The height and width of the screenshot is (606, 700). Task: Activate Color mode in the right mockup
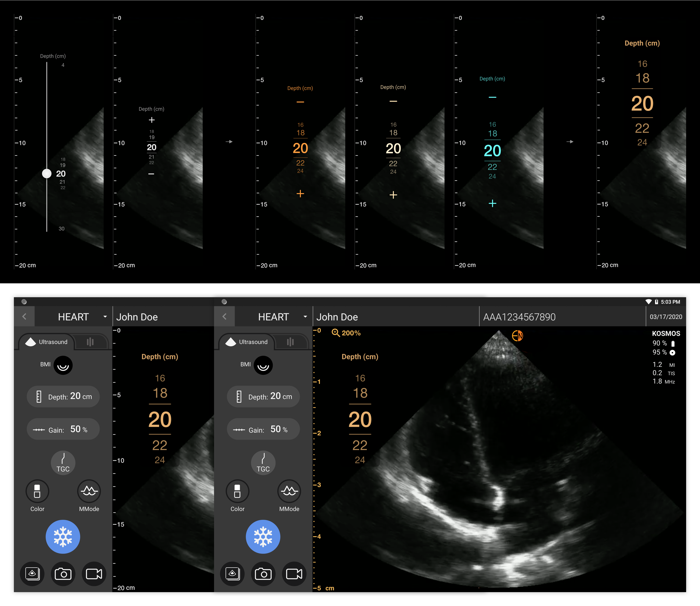coord(237,491)
